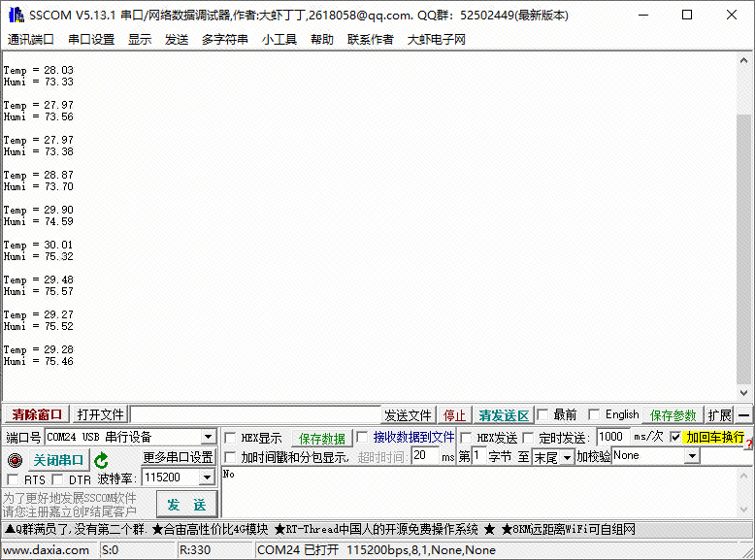Click the 第 1 字节 start byte field
Screen dimensions: 755x560
[478, 455]
